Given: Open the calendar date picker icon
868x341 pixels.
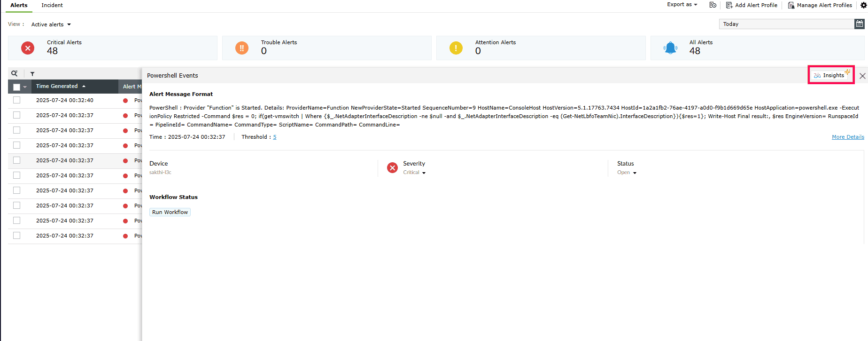Looking at the screenshot, I should [x=860, y=24].
